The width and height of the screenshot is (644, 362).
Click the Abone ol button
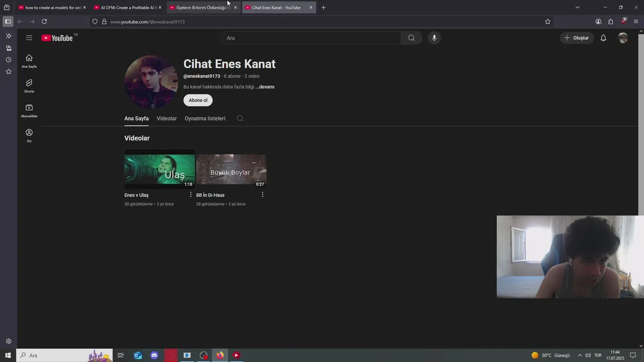198,100
